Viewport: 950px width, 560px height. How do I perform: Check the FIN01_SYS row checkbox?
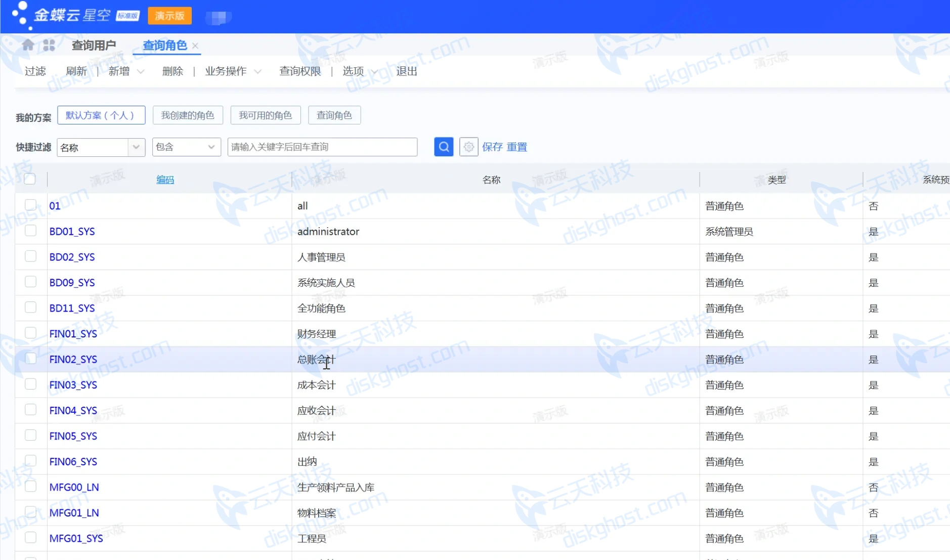[x=30, y=333]
